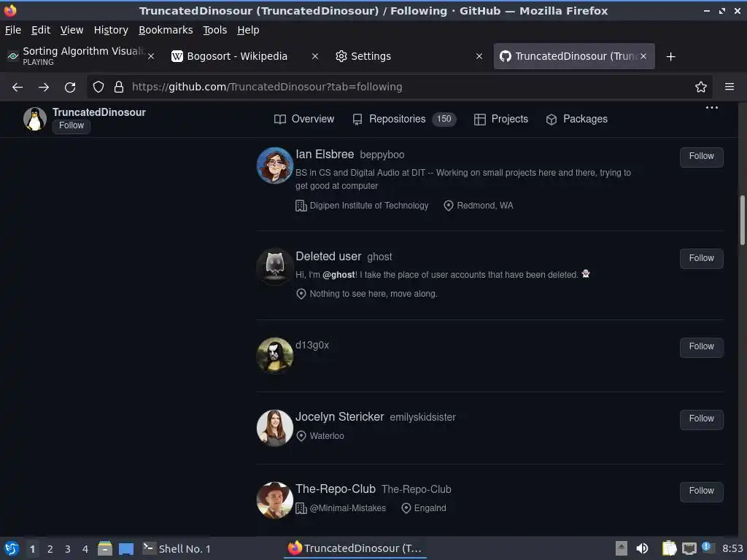The height and width of the screenshot is (560, 747).
Task: Open the ghost user avatar
Action: tap(275, 266)
